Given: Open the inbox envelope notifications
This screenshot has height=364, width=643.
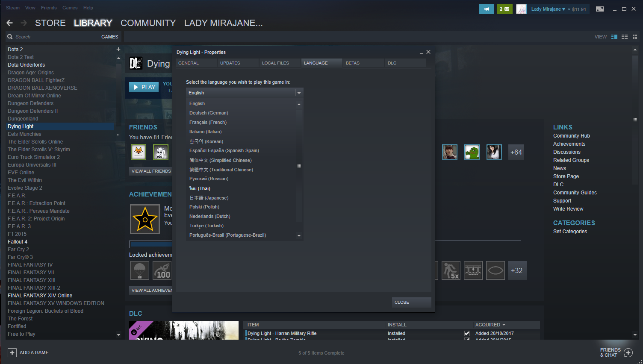Looking at the screenshot, I should (x=505, y=9).
